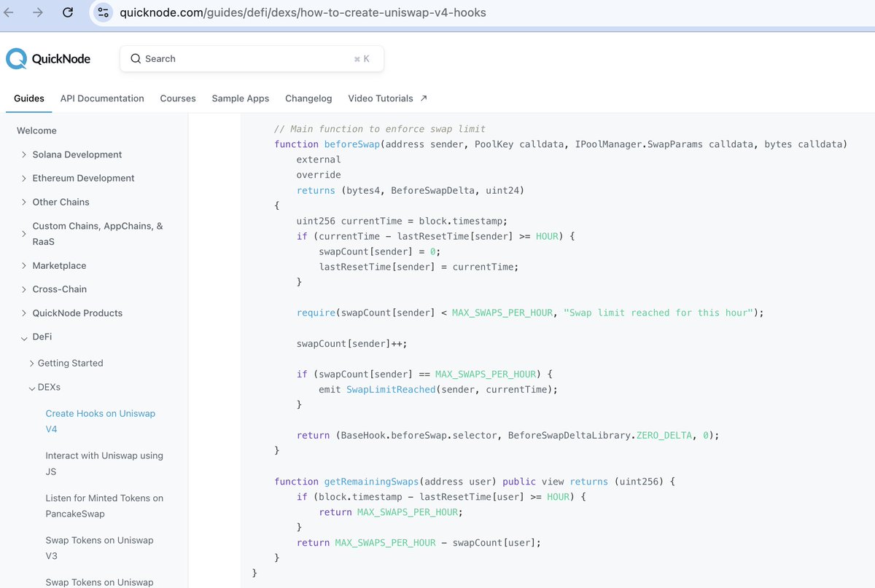
Task: Select Marketplace in sidebar
Action: [59, 266]
